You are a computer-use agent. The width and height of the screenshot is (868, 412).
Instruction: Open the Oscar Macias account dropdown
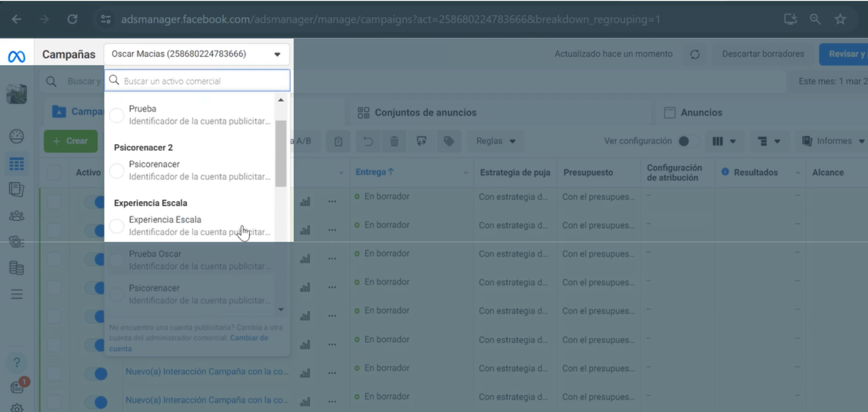click(x=196, y=54)
